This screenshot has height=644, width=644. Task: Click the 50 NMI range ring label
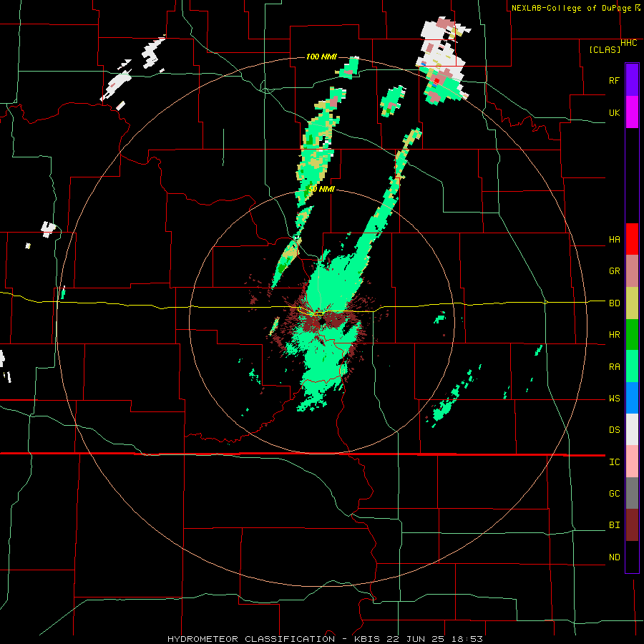point(321,189)
